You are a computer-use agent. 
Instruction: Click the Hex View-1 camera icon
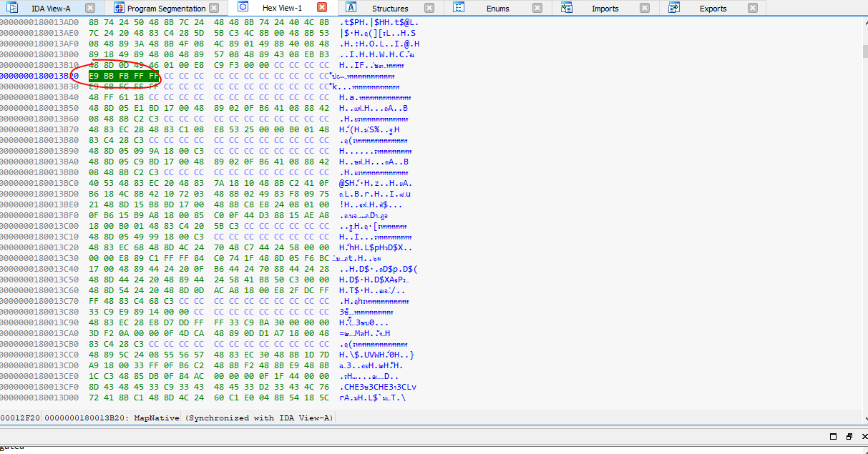[242, 8]
